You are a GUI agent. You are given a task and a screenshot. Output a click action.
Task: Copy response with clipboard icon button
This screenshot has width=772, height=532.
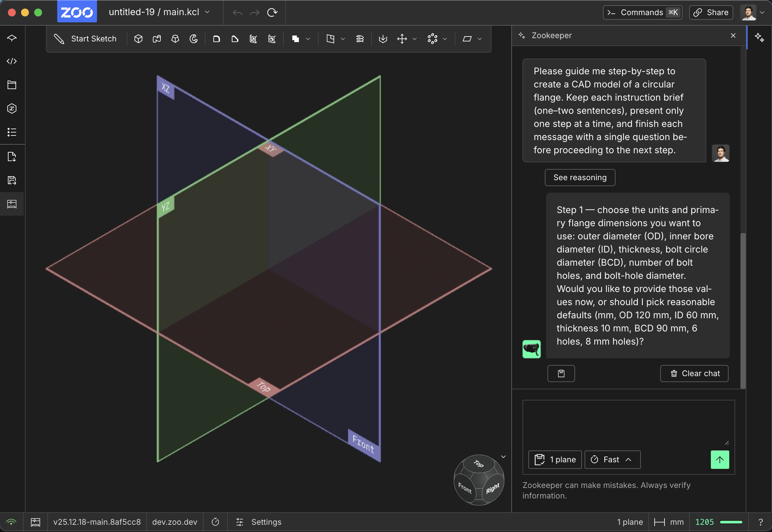[561, 373]
